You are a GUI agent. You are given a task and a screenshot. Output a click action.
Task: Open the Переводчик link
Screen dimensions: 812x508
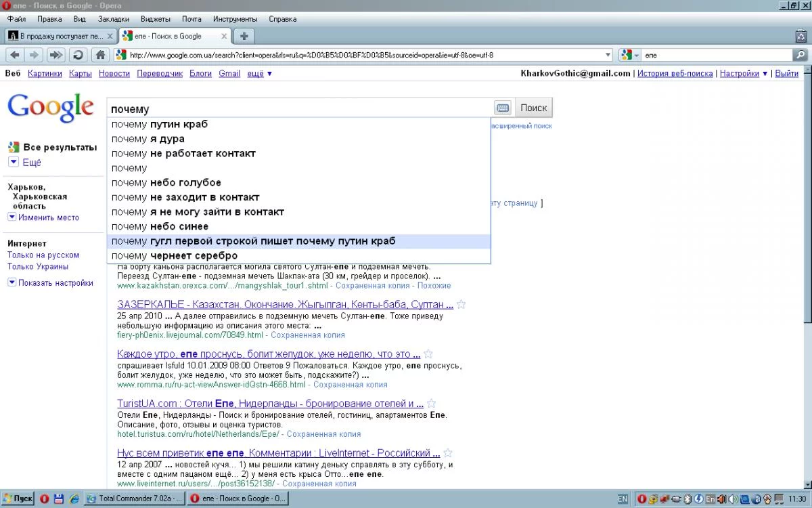(160, 73)
